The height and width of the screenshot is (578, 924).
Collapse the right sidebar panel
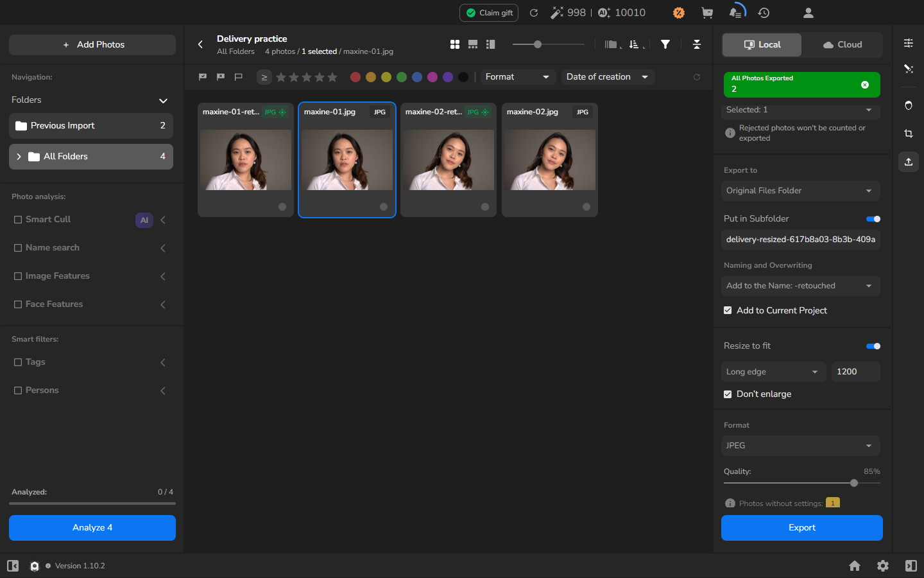(x=911, y=566)
